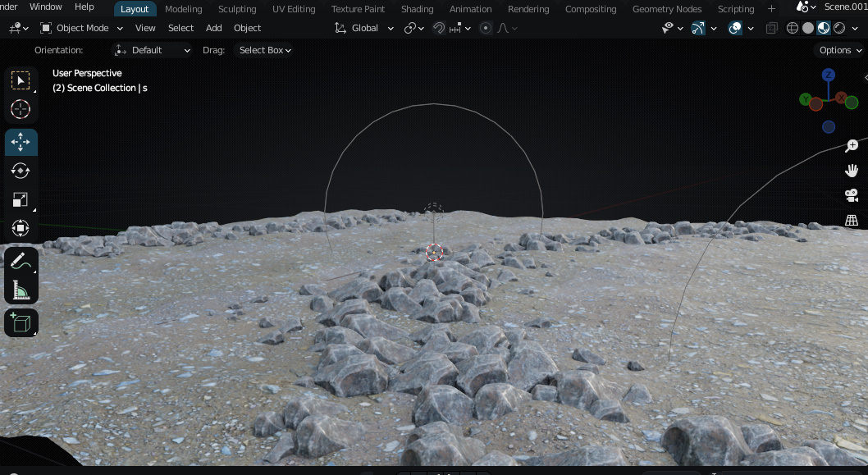Switch to the Shading workspace tab

[417, 8]
